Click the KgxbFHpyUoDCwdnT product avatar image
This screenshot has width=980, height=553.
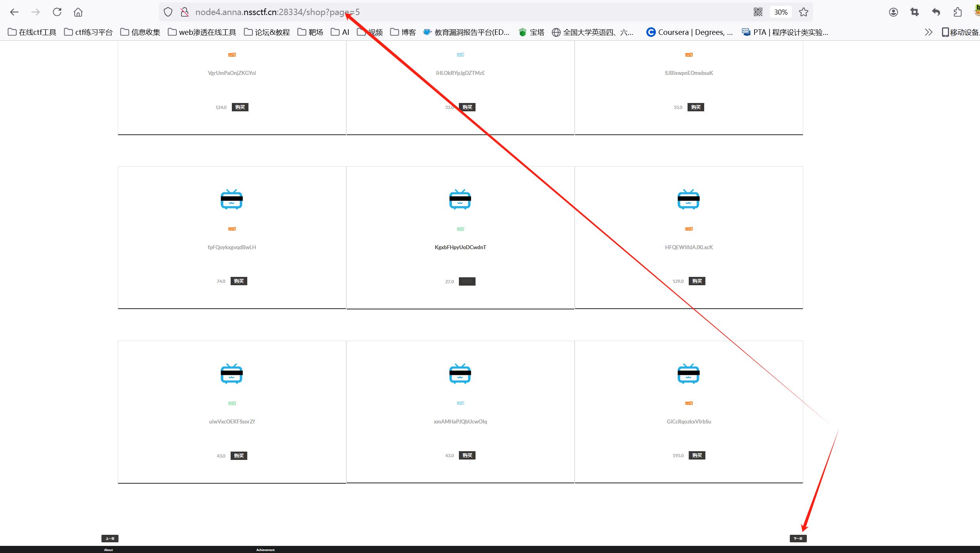tap(460, 199)
